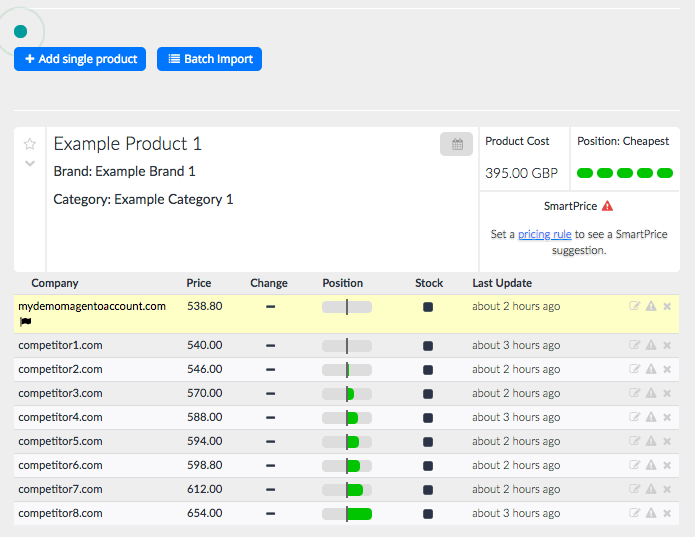Click position bar for competitor8.com
The width and height of the screenshot is (695, 537).
coord(347,514)
